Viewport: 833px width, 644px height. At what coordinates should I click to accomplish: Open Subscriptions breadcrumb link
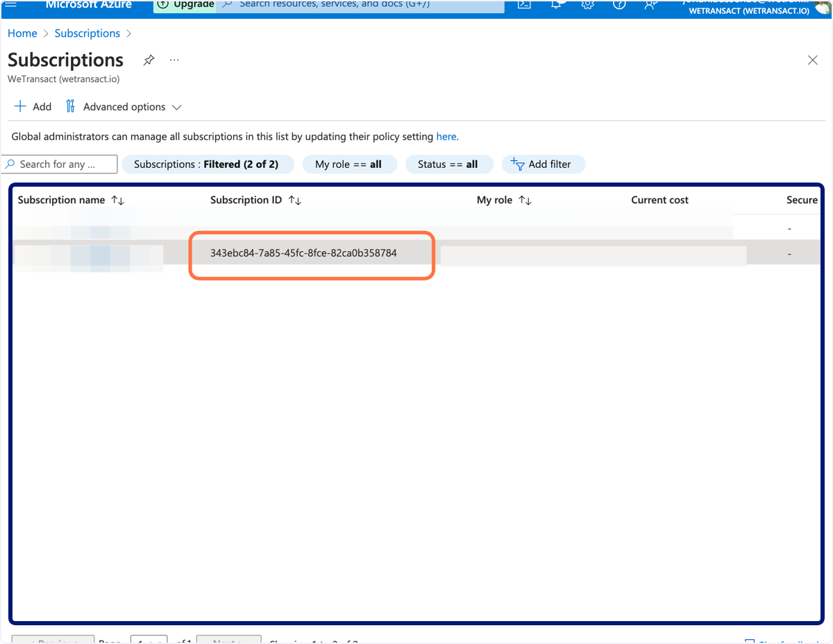point(87,33)
